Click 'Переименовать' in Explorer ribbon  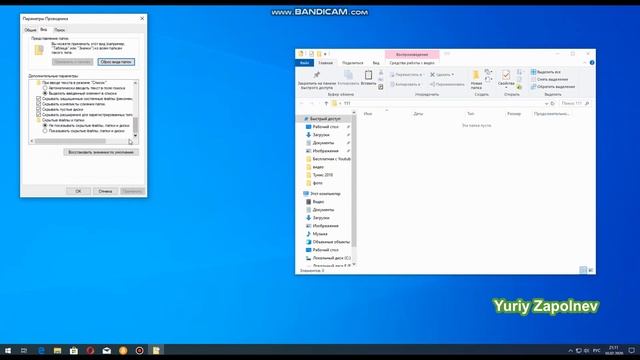[447, 84]
